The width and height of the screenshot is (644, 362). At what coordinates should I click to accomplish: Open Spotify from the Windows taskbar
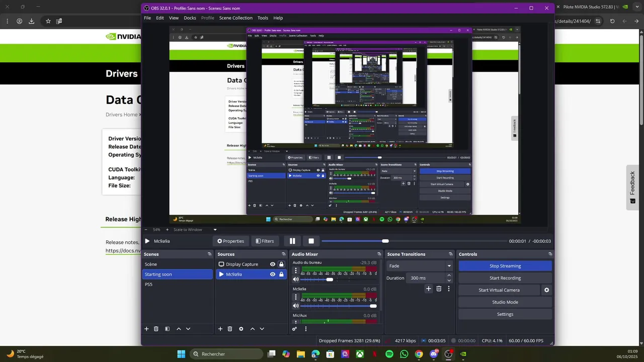pyautogui.click(x=389, y=354)
